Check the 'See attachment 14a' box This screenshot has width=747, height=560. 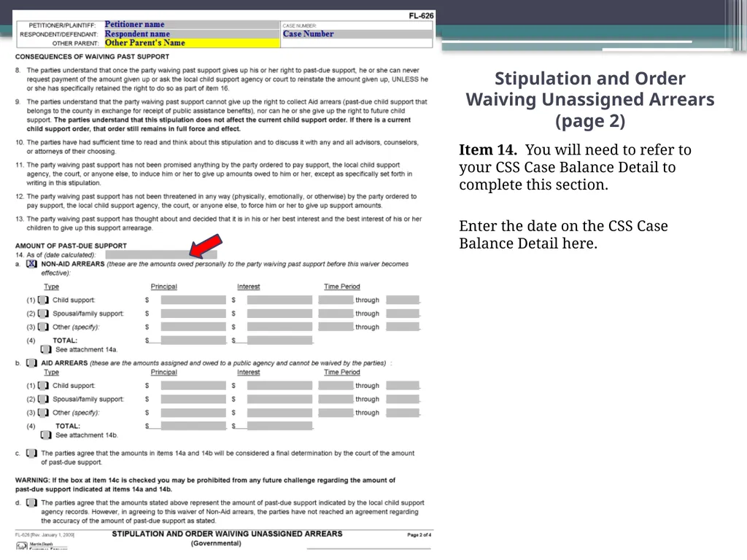tap(46, 350)
